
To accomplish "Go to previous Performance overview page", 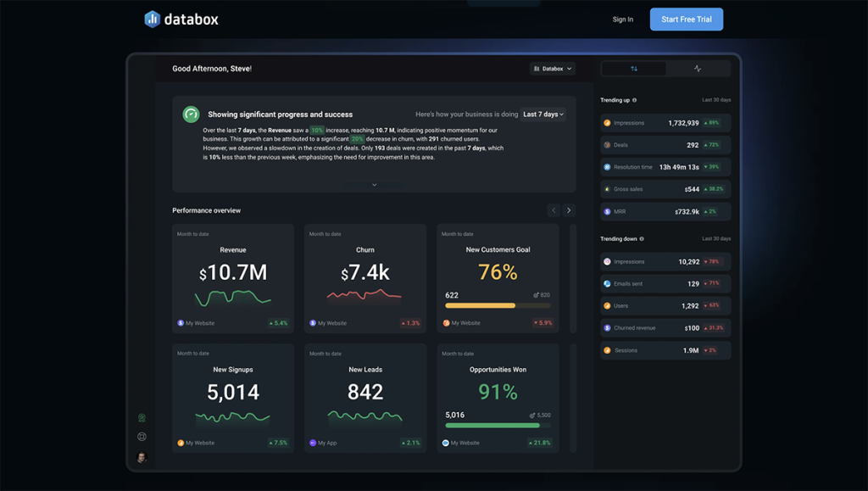I will coord(554,210).
